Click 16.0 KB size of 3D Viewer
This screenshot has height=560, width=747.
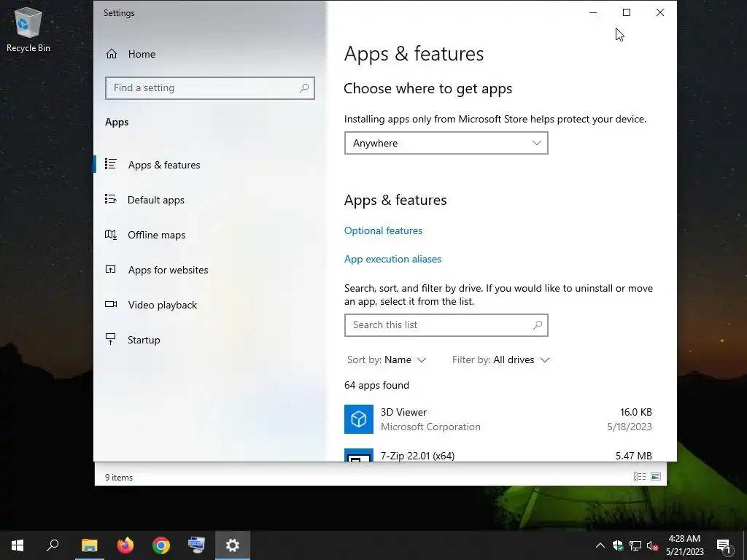pos(635,413)
